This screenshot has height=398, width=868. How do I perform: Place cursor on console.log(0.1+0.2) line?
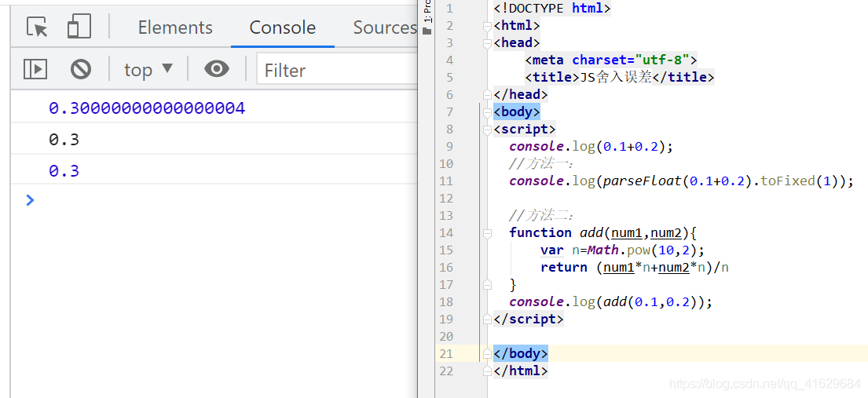pos(591,146)
